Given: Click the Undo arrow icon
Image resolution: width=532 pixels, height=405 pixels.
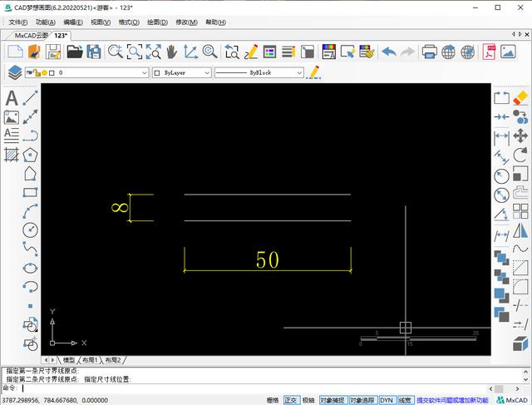Looking at the screenshot, I should tap(389, 52).
